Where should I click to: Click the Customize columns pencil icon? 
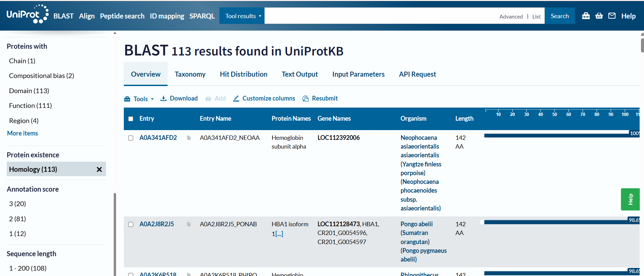(236, 98)
